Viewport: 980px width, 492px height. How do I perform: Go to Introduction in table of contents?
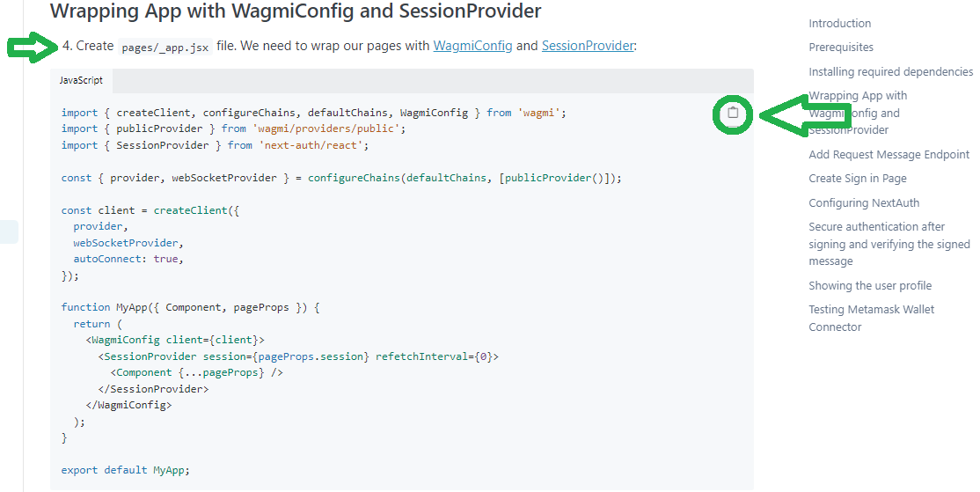coord(839,24)
